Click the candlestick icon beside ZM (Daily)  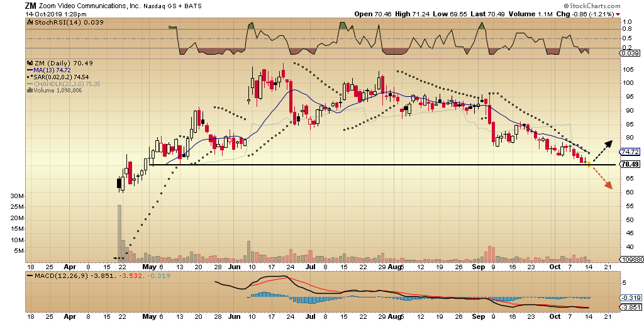pyautogui.click(x=29, y=64)
